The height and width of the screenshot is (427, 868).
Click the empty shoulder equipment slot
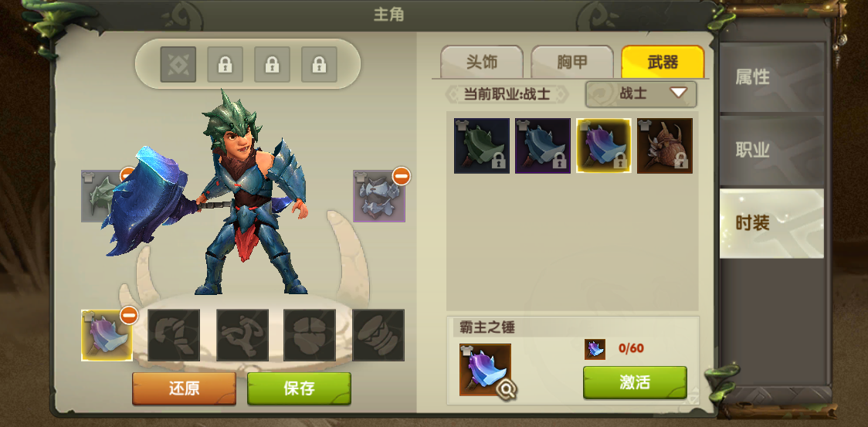174,335
